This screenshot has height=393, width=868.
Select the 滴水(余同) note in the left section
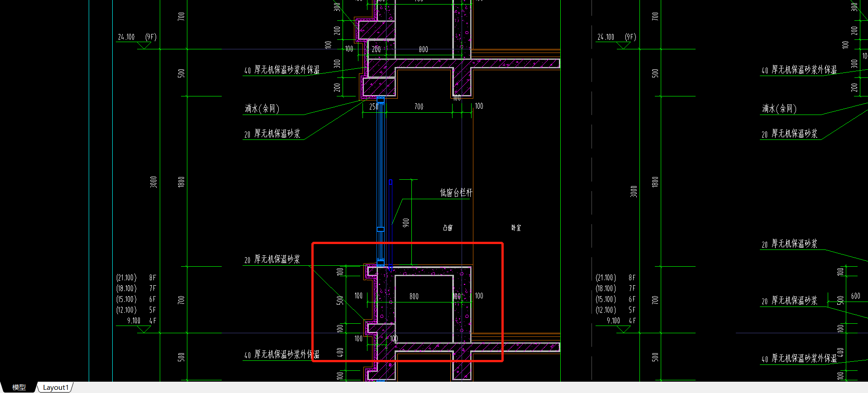(x=262, y=109)
